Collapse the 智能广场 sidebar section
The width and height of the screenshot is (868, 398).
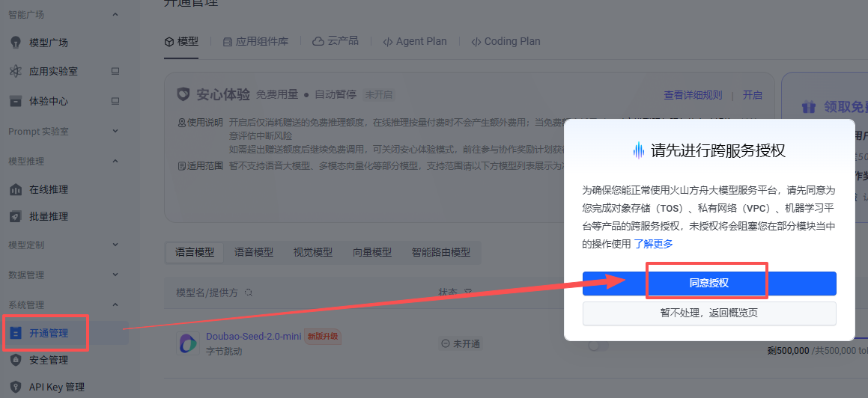[x=115, y=14]
